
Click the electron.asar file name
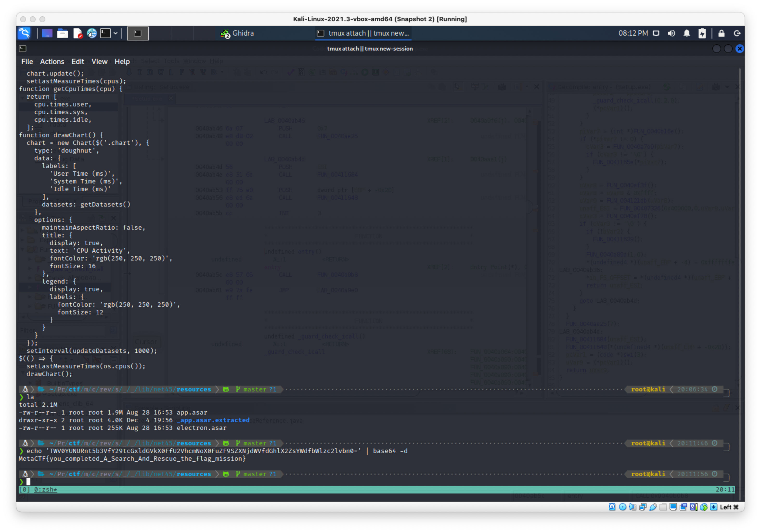click(201, 428)
